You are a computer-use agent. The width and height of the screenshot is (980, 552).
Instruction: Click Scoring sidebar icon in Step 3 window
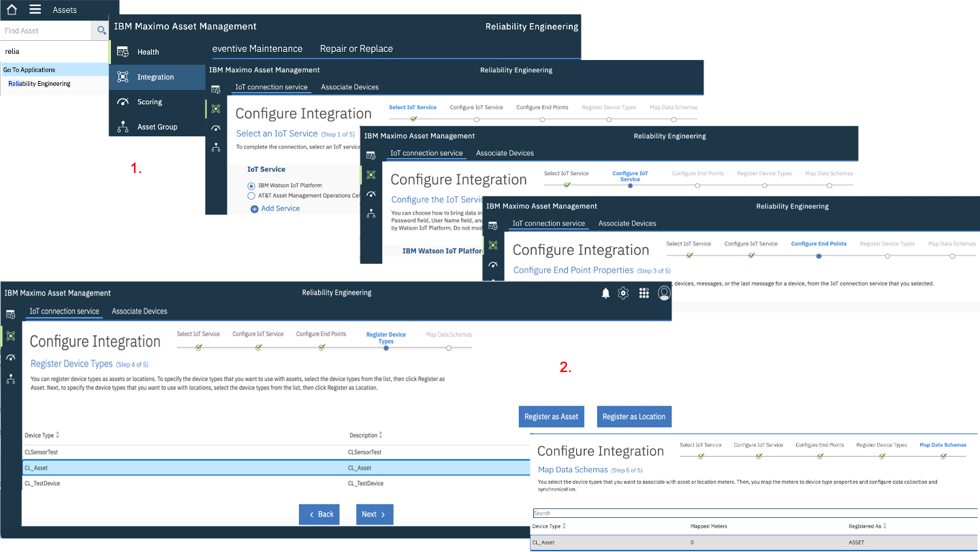494,264
